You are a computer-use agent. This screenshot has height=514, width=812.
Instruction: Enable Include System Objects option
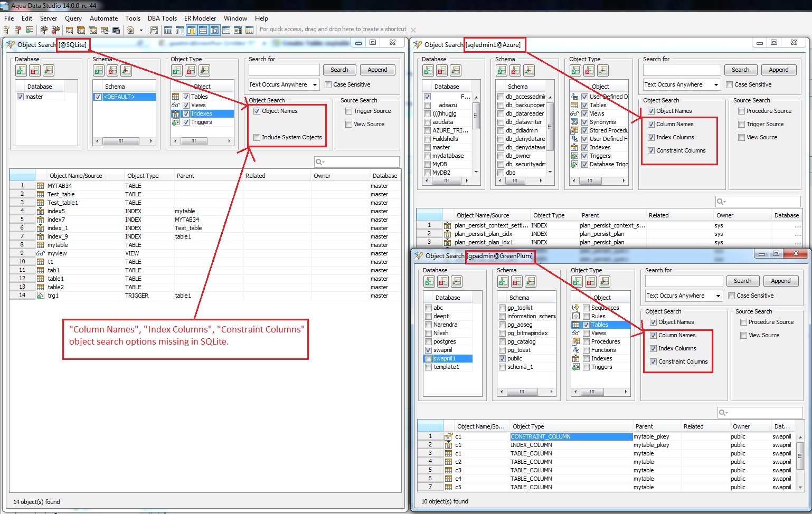click(257, 137)
